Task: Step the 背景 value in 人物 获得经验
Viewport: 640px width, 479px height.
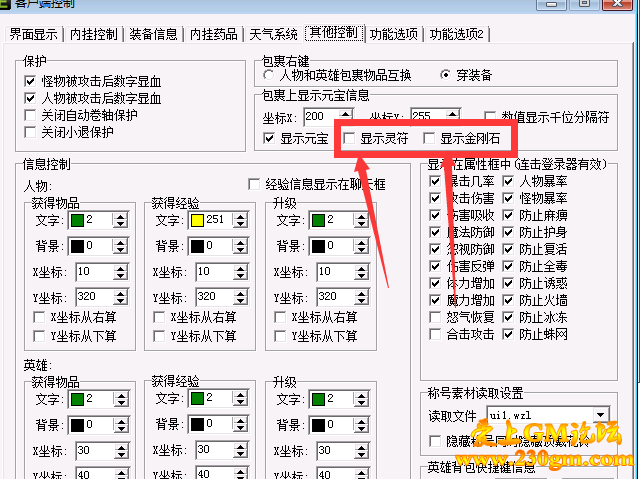Action: coord(240,246)
